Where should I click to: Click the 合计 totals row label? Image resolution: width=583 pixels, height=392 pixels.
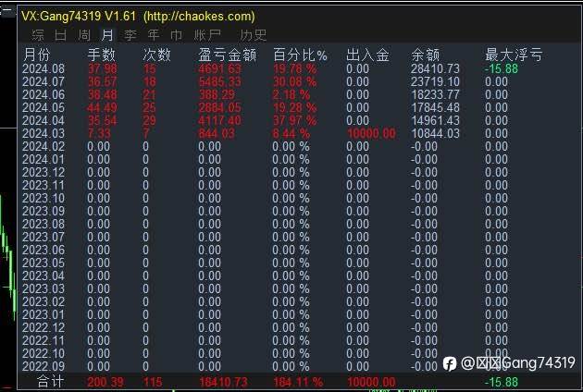click(x=51, y=382)
